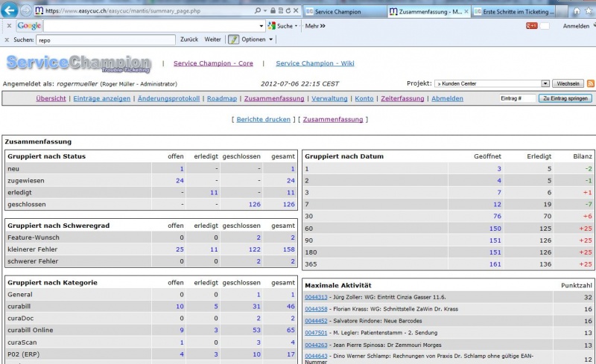Viewport: 596px width, 364px height.
Task: Open the Service Champion - Core link
Action: pos(213,63)
